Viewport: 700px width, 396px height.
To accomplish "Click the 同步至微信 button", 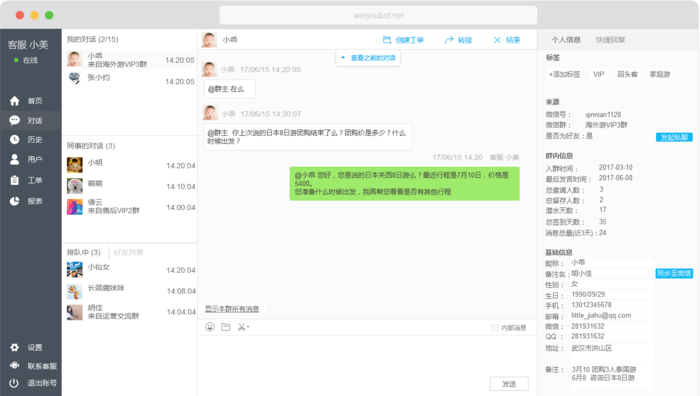I will coord(674,273).
